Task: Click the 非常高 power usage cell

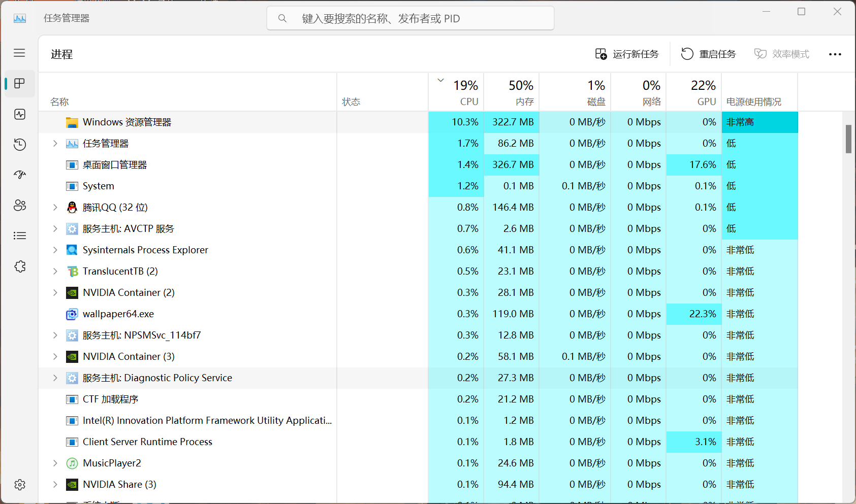Action: [759, 122]
